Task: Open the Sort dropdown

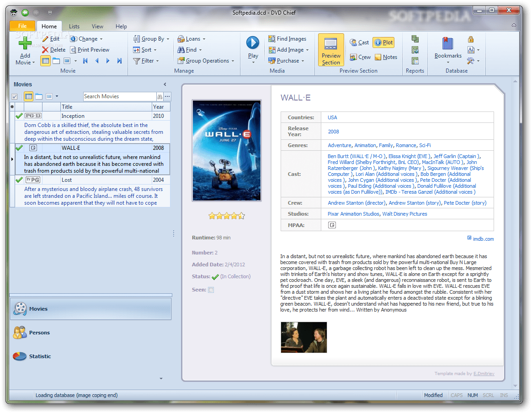Action: (x=145, y=50)
